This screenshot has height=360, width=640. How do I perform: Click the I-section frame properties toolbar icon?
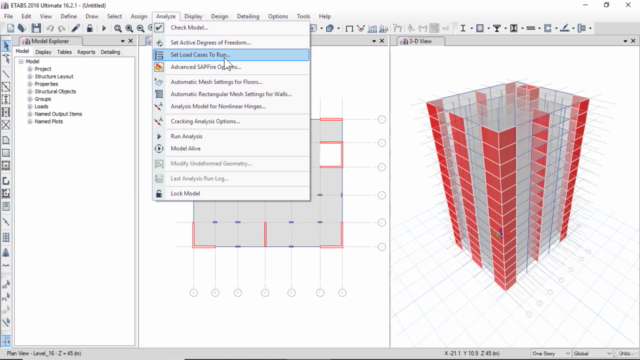pyautogui.click(x=463, y=28)
